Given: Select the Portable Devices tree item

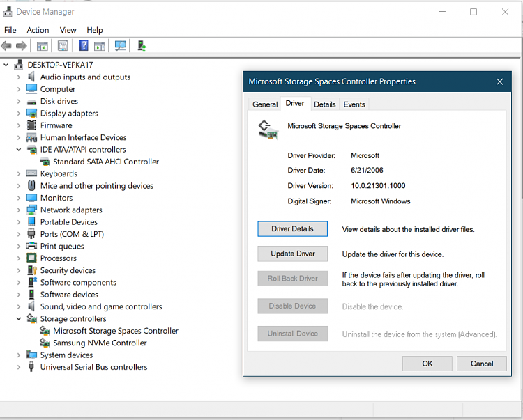Looking at the screenshot, I should 69,221.
